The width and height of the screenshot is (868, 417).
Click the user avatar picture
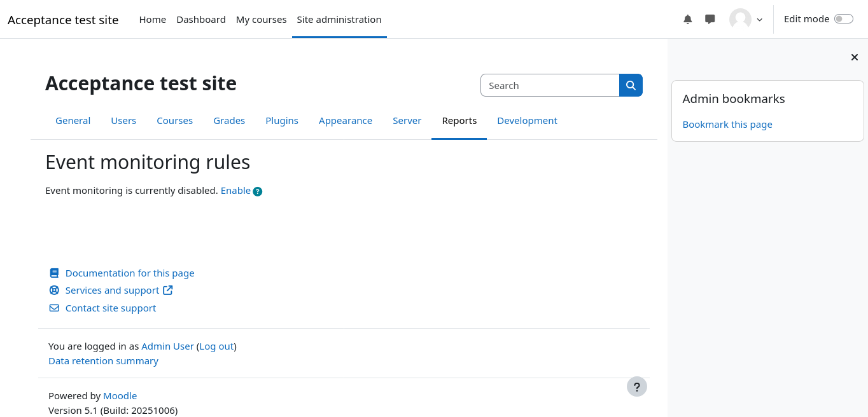coord(740,19)
